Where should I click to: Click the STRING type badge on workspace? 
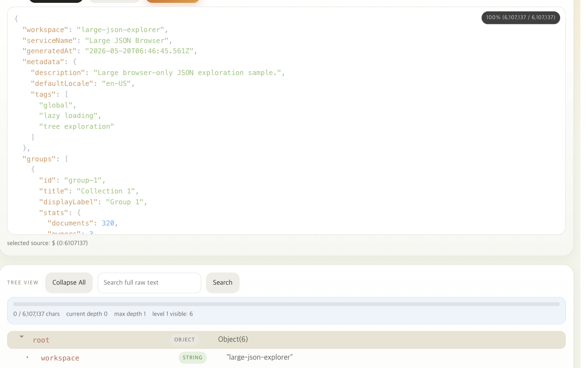(192, 358)
